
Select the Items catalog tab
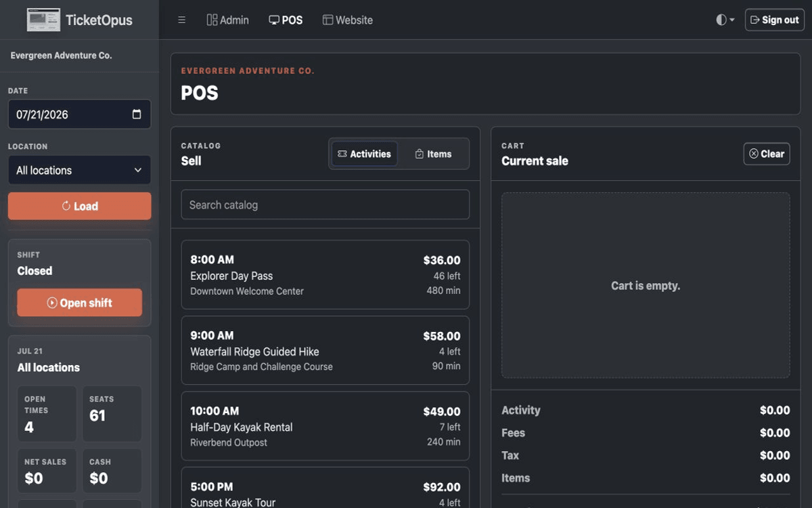[x=433, y=154]
